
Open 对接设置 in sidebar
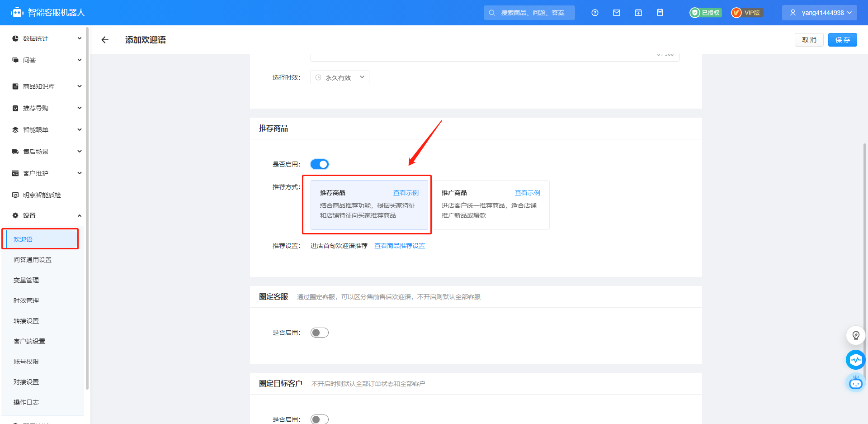26,382
